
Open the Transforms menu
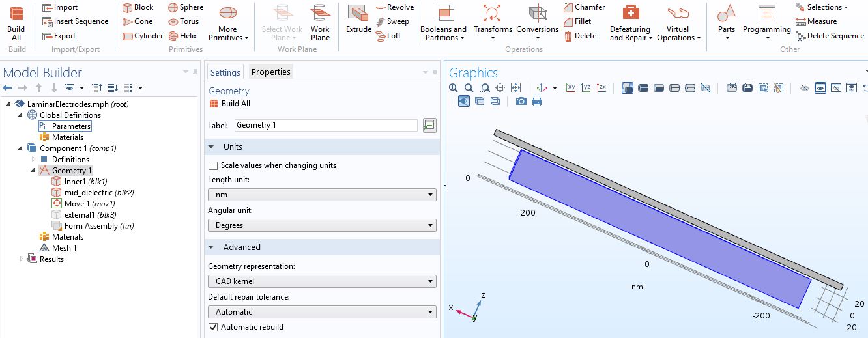493,24
